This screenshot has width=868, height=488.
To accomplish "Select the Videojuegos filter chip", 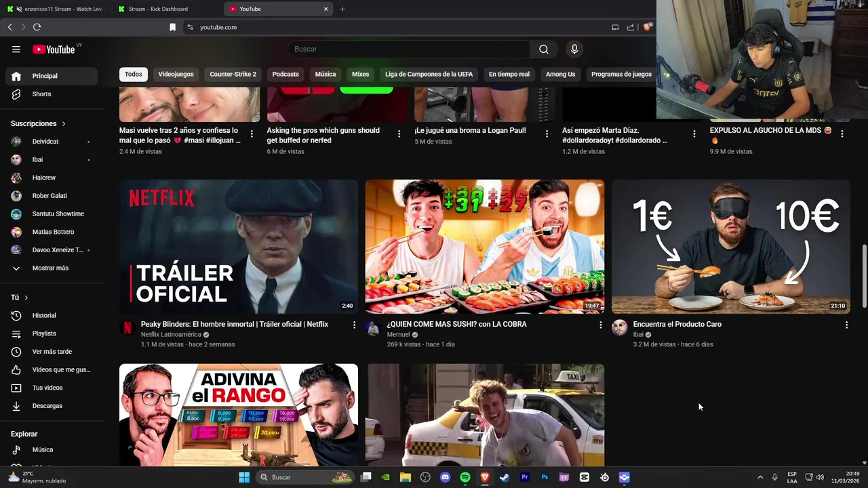I will [176, 74].
